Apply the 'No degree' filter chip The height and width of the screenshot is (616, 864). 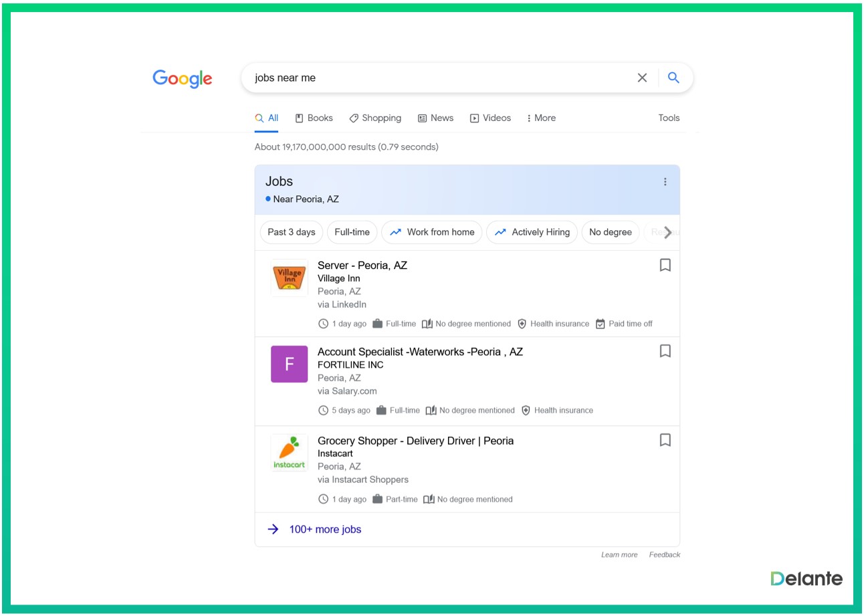[611, 232]
